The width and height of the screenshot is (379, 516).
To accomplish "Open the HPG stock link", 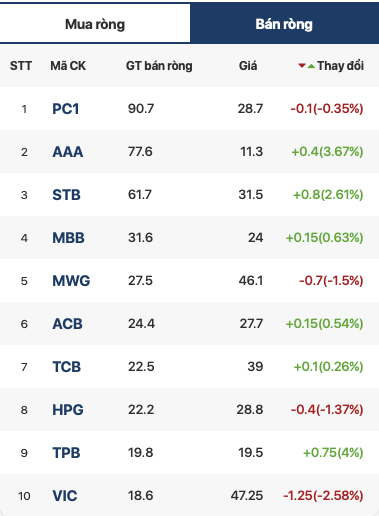I will coord(68,410).
